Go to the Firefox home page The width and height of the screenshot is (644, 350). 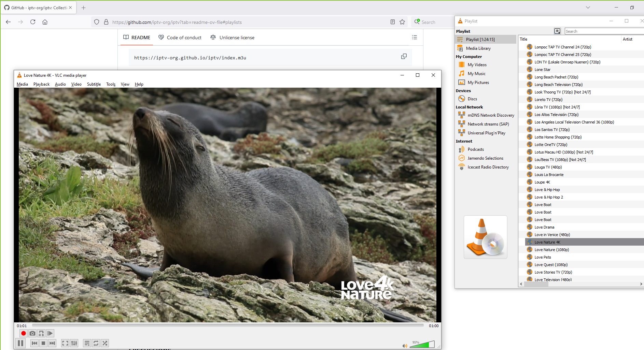pos(45,22)
